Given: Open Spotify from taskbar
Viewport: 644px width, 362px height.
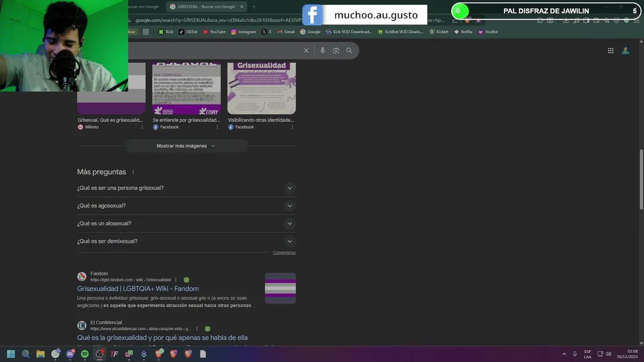Looking at the screenshot, I should [x=85, y=354].
